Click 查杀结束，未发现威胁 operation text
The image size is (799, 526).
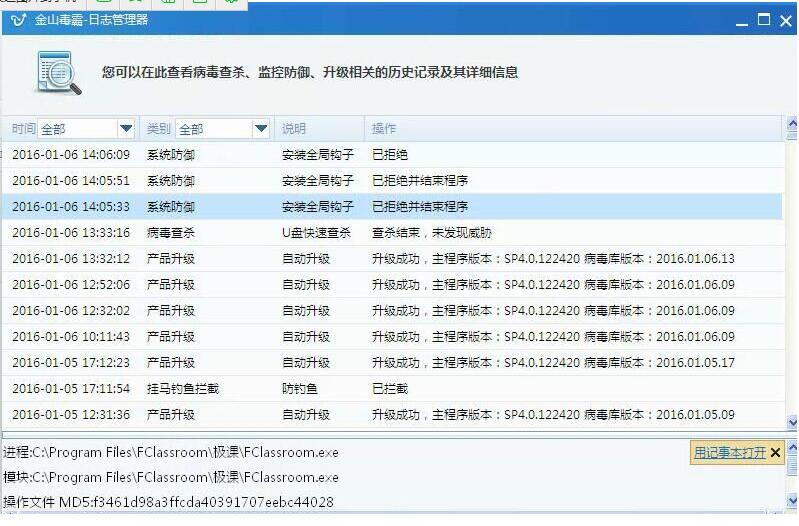(432, 232)
